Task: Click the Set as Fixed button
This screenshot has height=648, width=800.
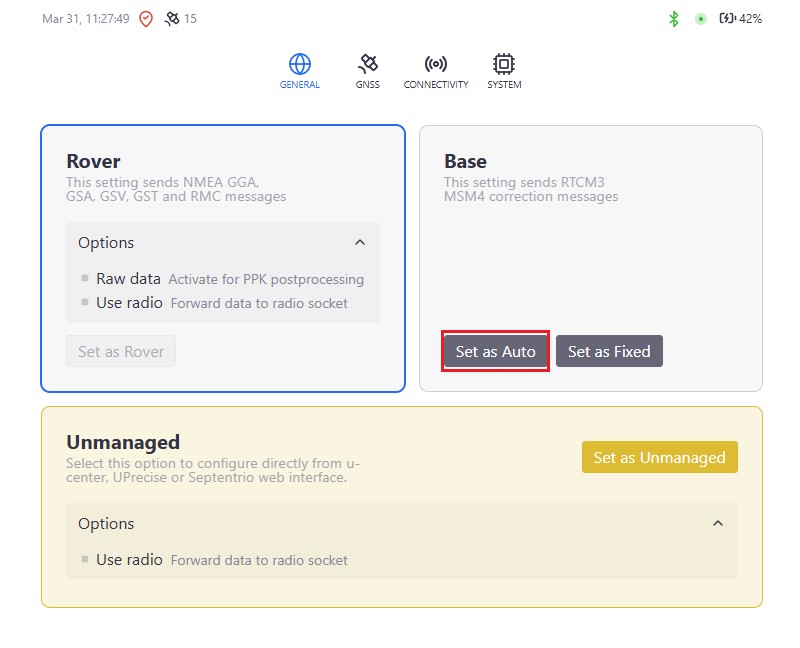Action: click(609, 351)
